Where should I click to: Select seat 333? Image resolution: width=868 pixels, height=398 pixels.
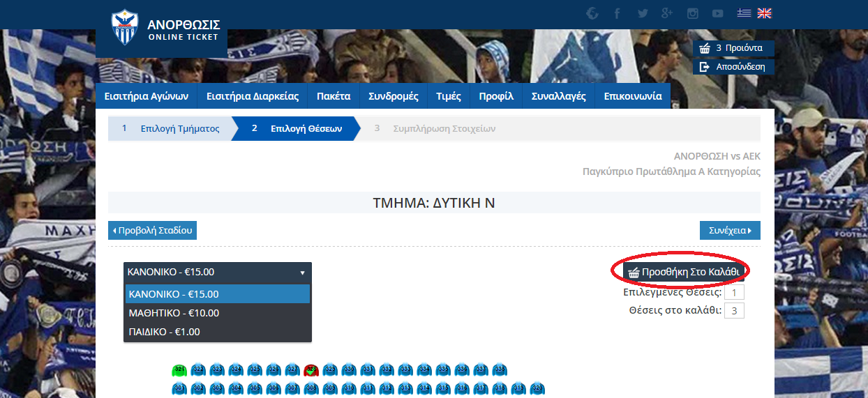[x=405, y=370]
